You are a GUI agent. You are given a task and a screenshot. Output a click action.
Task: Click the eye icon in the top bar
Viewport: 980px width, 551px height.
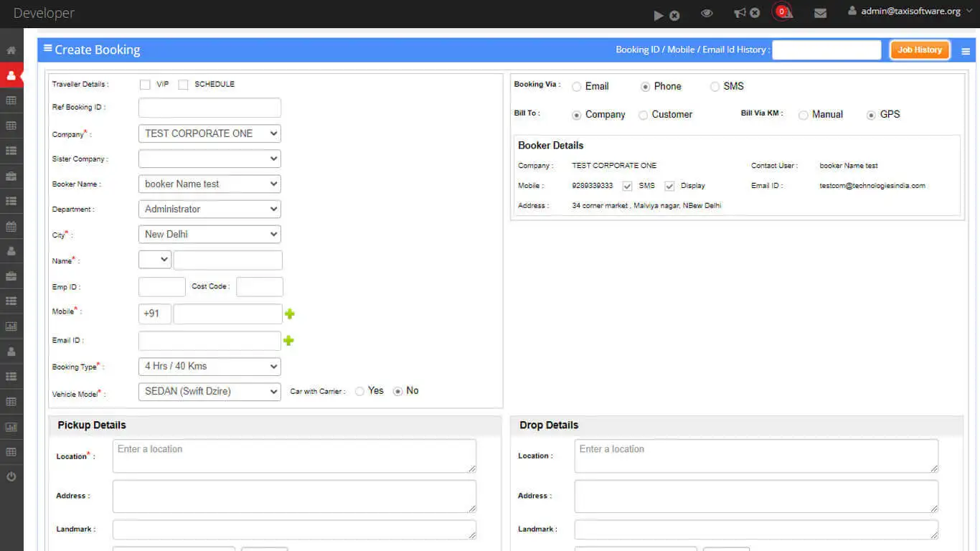point(707,13)
